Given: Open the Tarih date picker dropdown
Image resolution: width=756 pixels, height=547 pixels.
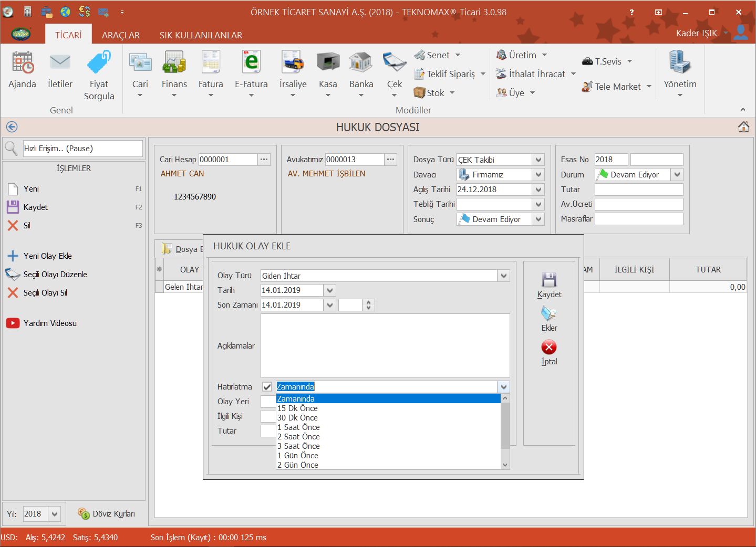Looking at the screenshot, I should [x=329, y=290].
